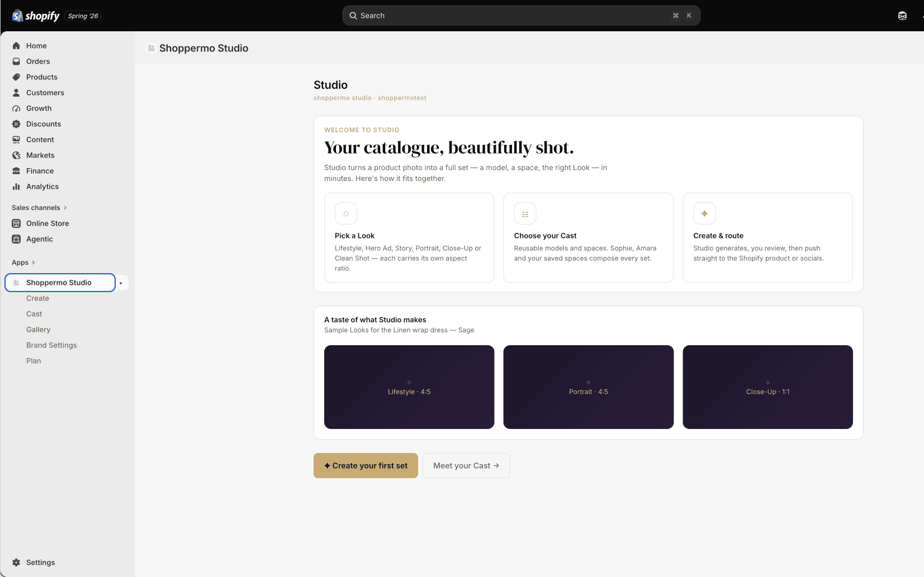Viewport: 924px width, 577px height.
Task: Click the diamond icon on Pick a Look card
Action: tap(346, 213)
